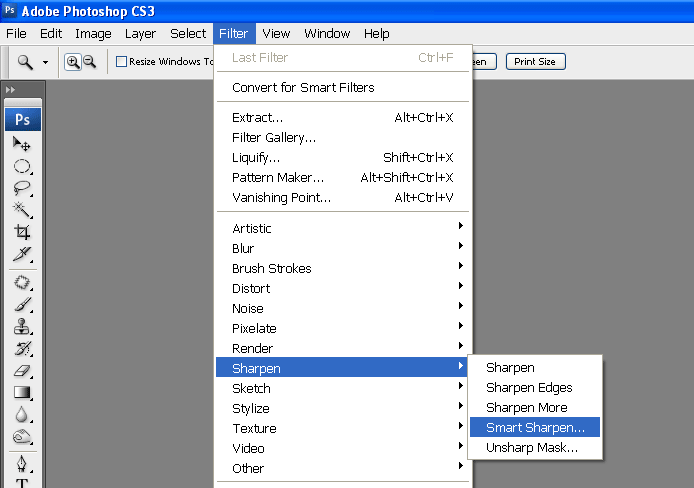Click the Photoshop title bar icon
The image size is (694, 488).
(x=10, y=10)
